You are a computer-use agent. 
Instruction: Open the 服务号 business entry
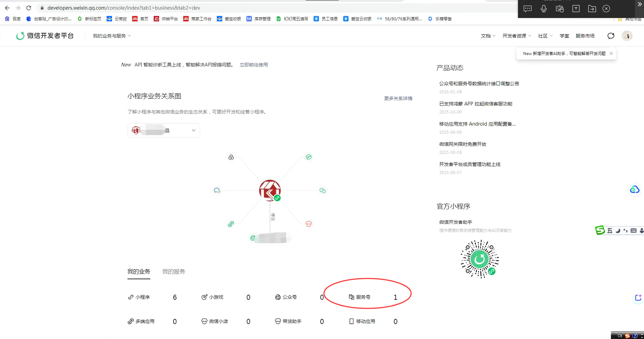[x=363, y=297]
